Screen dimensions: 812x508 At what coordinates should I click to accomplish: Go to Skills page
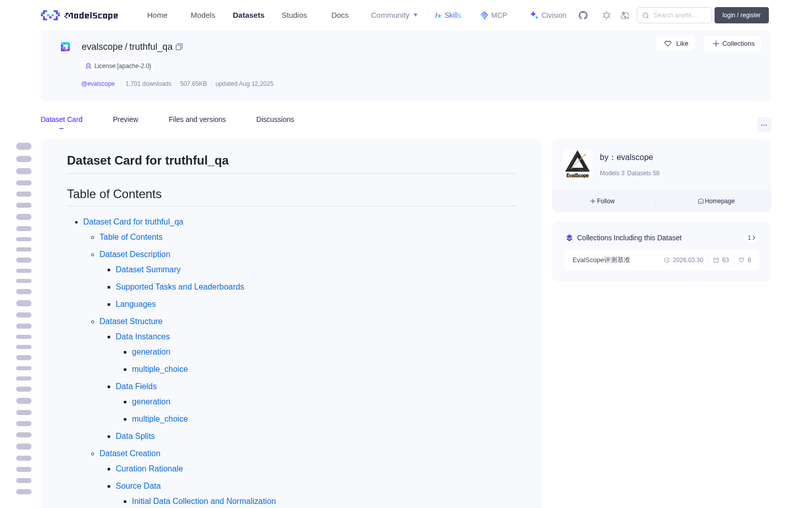pos(448,15)
